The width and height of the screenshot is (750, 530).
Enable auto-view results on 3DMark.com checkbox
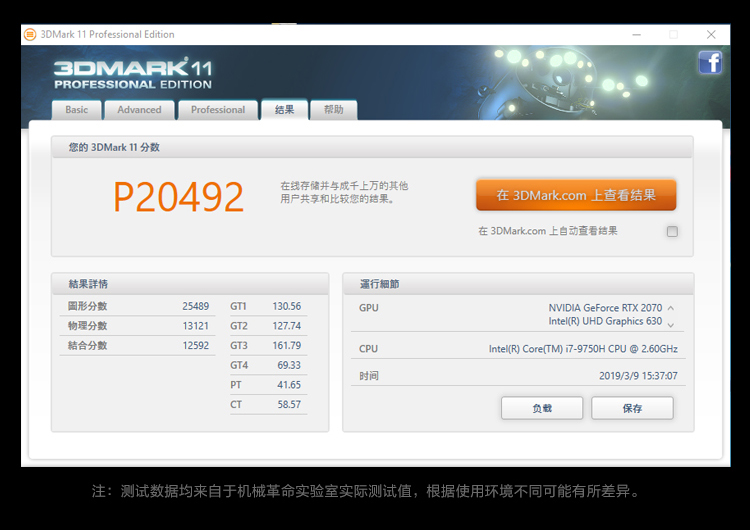(x=672, y=232)
